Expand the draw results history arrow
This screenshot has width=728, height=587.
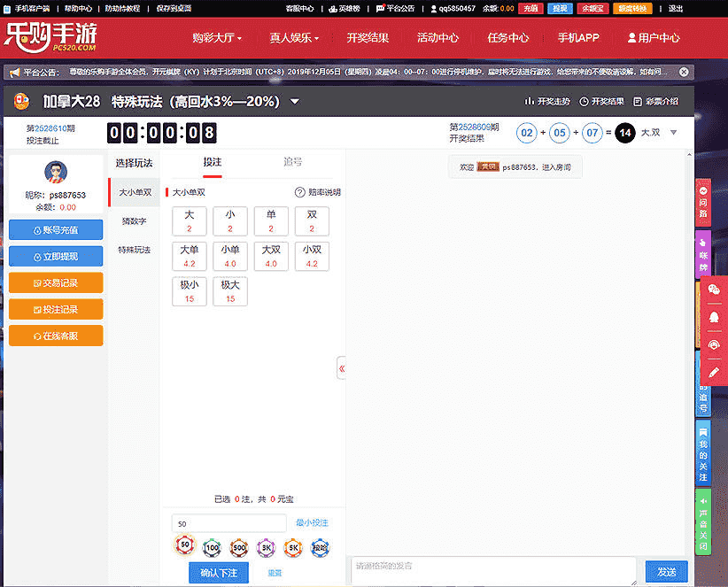point(673,133)
